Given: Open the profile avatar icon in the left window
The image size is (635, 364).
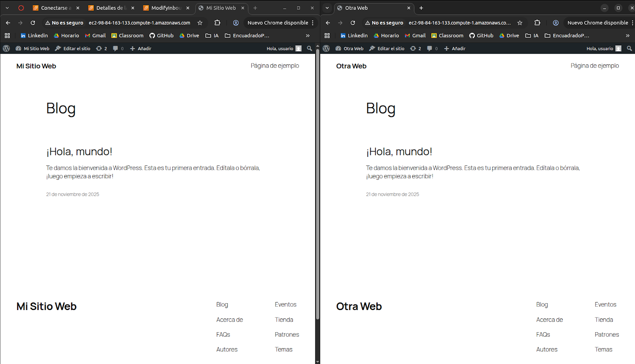Looking at the screenshot, I should coord(235,23).
